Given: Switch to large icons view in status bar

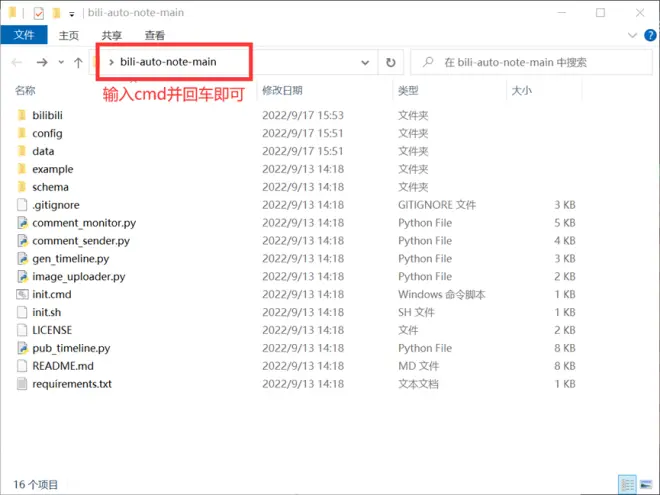Looking at the screenshot, I should click(x=646, y=485).
